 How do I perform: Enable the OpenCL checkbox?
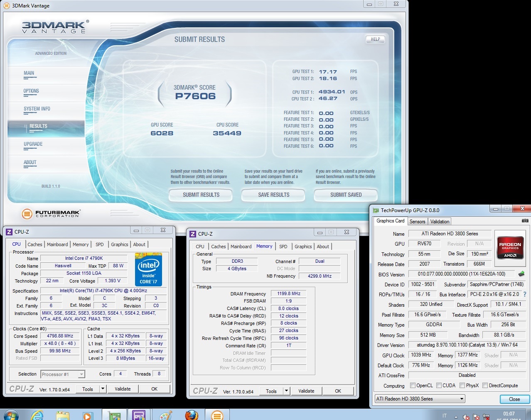tap(413, 385)
